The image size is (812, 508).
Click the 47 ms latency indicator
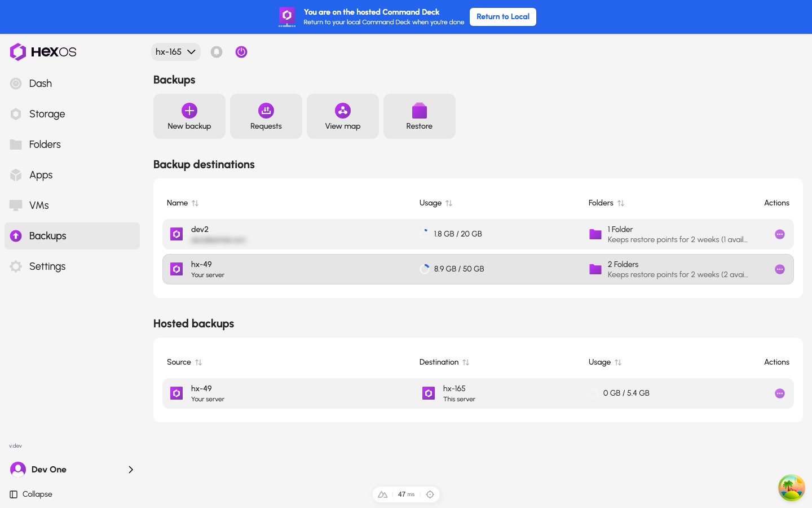(x=406, y=494)
